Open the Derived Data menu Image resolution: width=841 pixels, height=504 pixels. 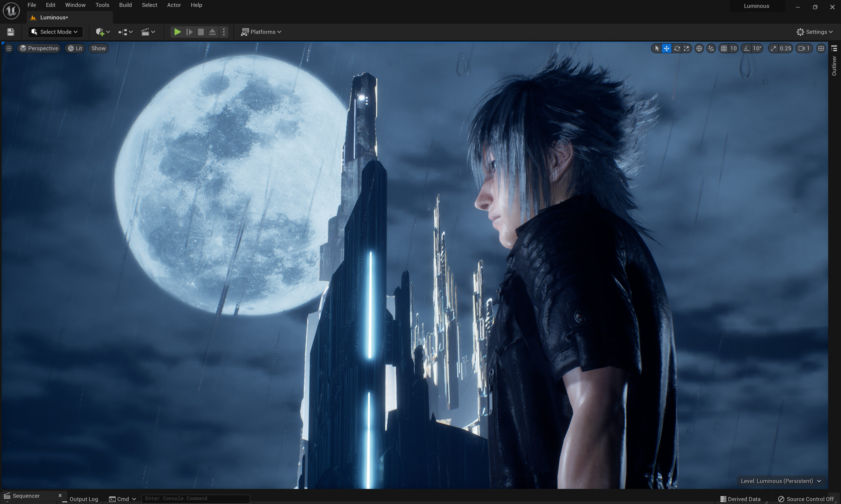(740, 499)
